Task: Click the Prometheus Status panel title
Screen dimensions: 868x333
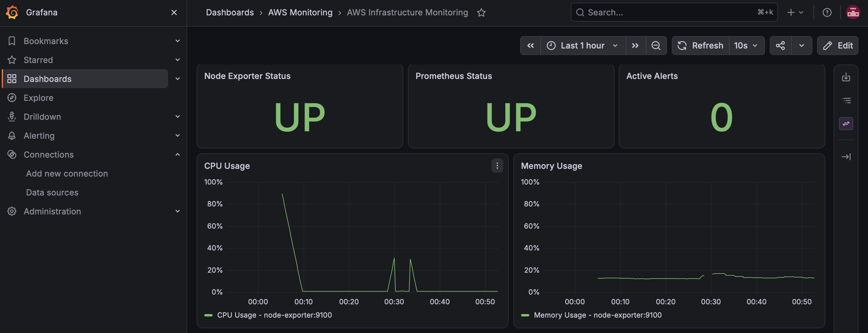Action: (x=454, y=76)
